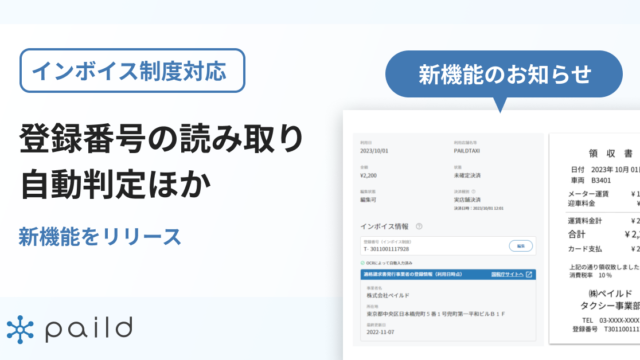Image resolution: width=640 pixels, height=360 pixels.
Task: Click the paild snowflake logo icon
Action: click(x=20, y=329)
